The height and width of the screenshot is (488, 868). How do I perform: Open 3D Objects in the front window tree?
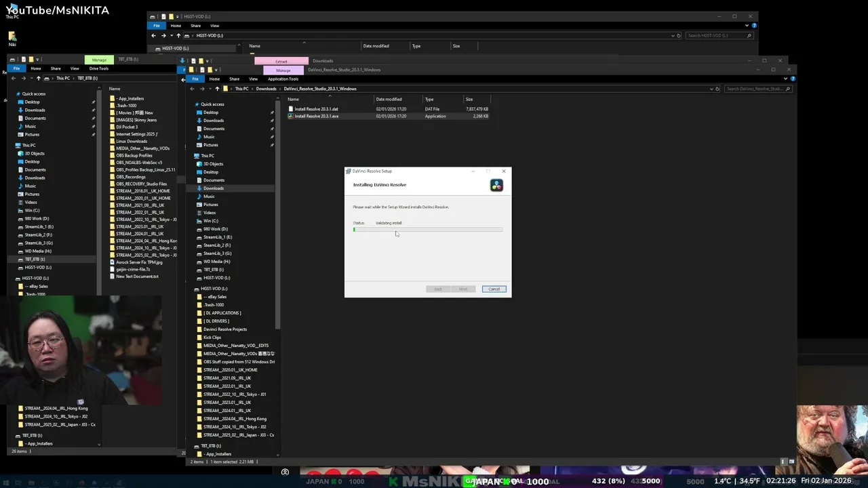(213, 164)
